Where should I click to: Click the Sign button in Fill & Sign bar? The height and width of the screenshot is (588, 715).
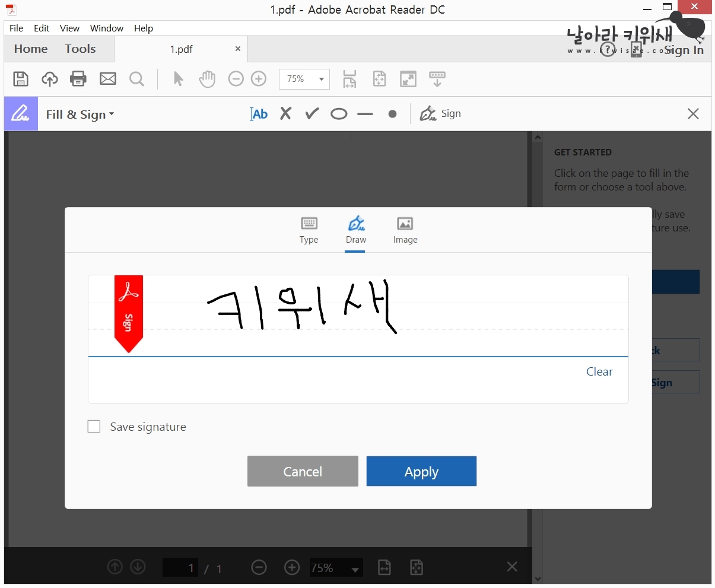pos(440,114)
